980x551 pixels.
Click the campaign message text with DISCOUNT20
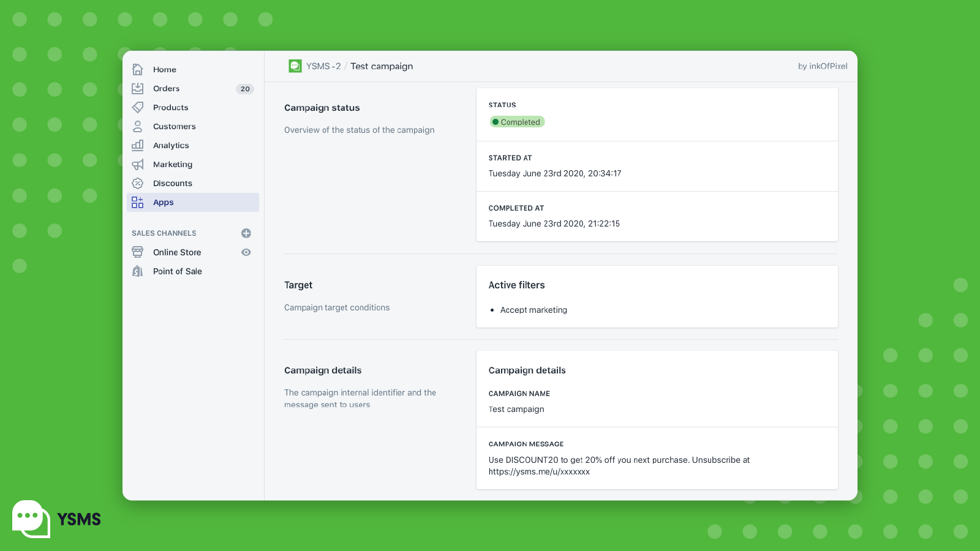(x=619, y=466)
